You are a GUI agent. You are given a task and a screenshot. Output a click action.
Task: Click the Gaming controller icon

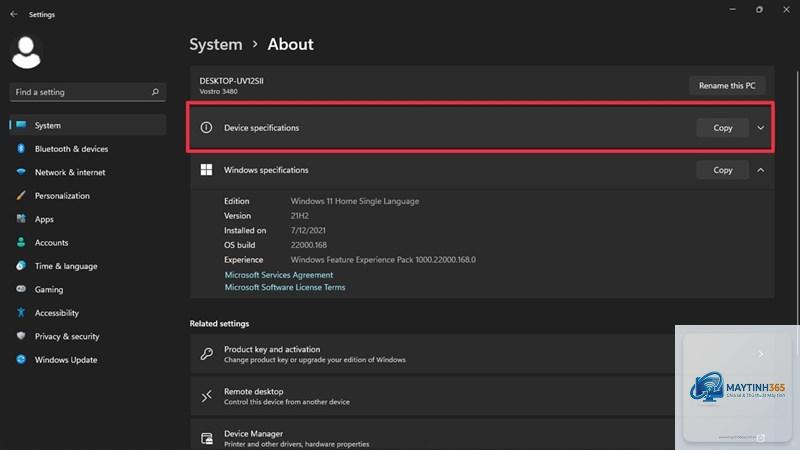pyautogui.click(x=21, y=289)
